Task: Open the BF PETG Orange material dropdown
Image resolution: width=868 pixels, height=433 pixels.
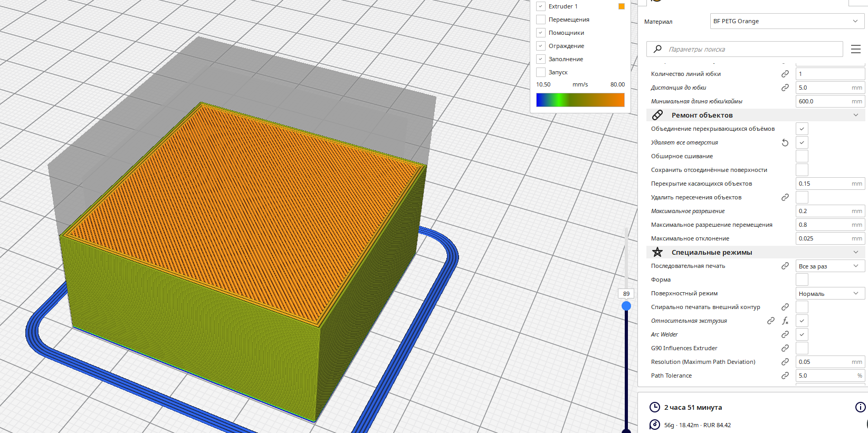Action: click(x=787, y=21)
